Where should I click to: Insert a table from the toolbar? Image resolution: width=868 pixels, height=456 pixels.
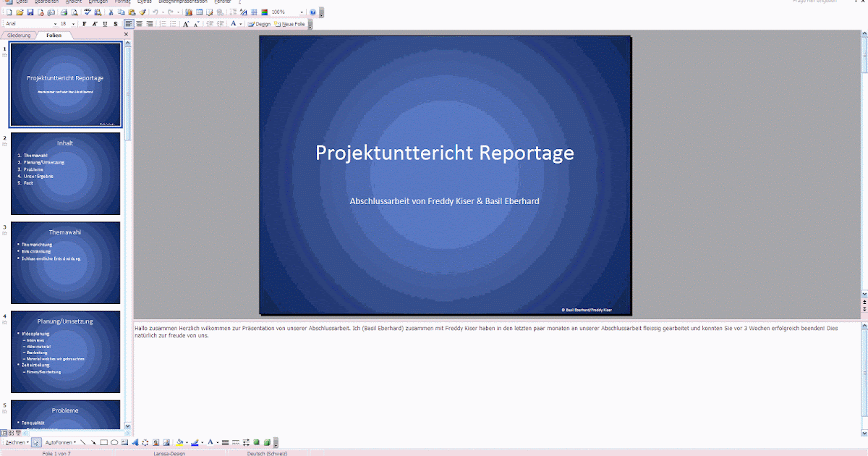point(200,12)
